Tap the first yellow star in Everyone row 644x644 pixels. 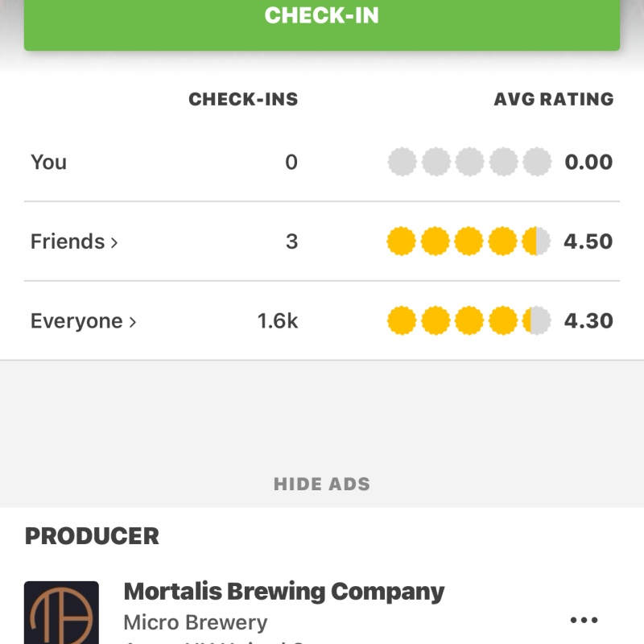click(402, 320)
